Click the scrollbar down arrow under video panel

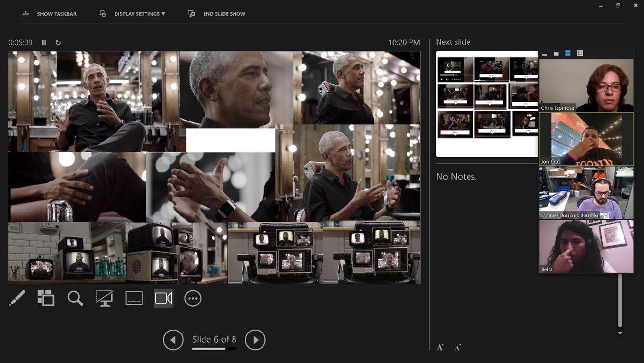click(x=620, y=333)
